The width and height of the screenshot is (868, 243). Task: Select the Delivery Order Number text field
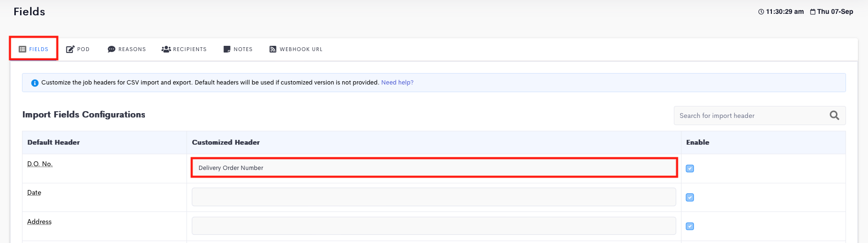point(434,168)
